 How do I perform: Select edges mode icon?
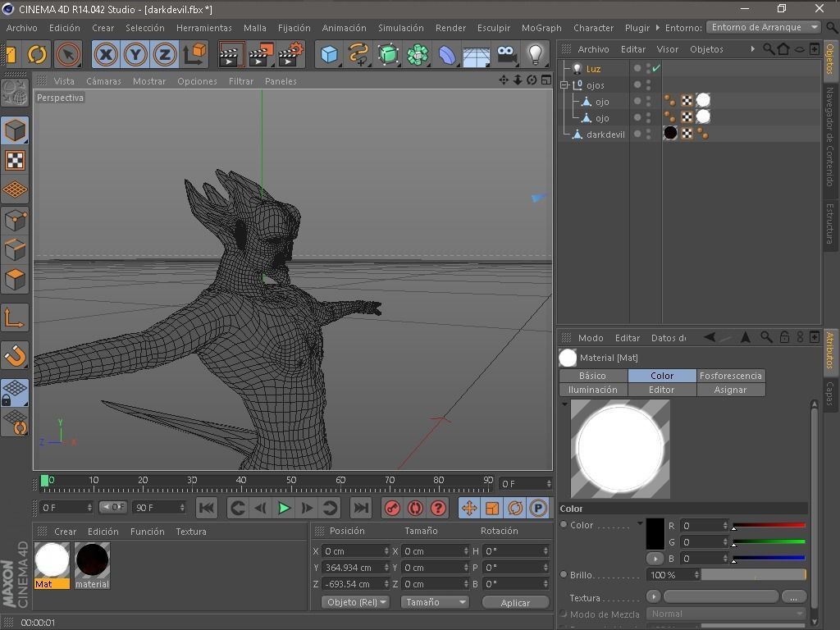(x=15, y=249)
